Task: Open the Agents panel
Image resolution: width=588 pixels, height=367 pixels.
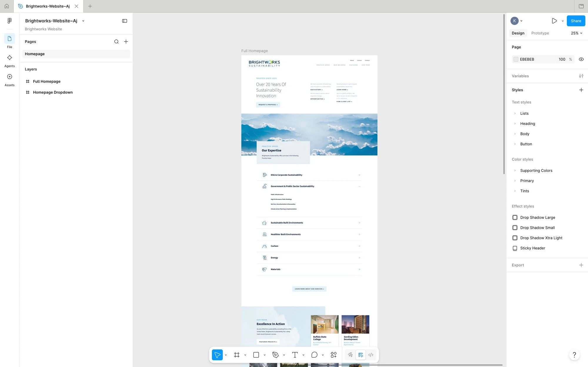Action: pos(9,61)
